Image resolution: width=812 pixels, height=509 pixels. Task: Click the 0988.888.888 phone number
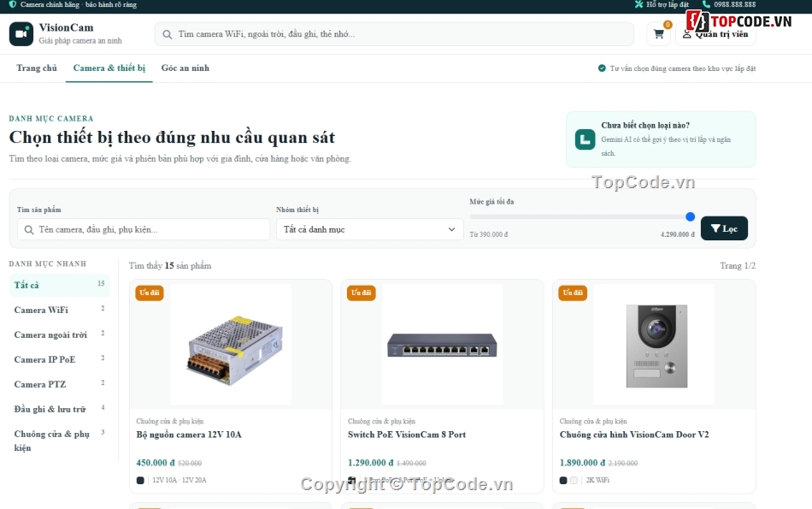pos(734,4)
